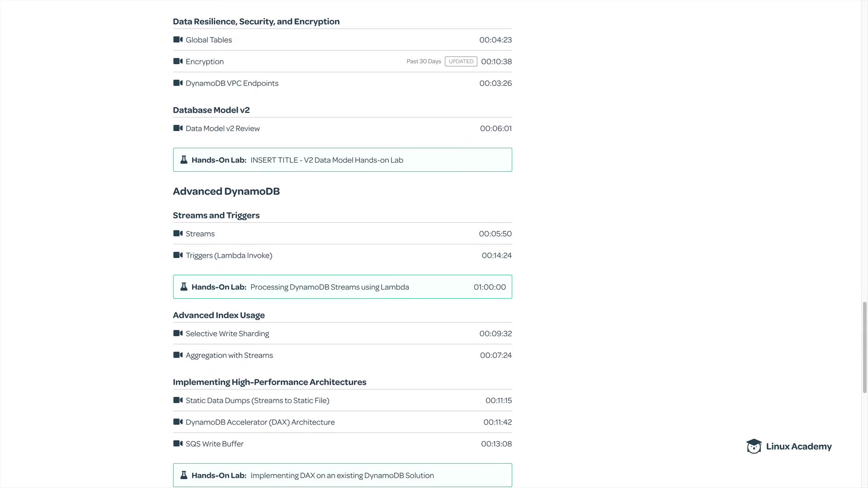Click the UPDATED badge on Encryption
This screenshot has width=868, height=488.
[x=461, y=61]
